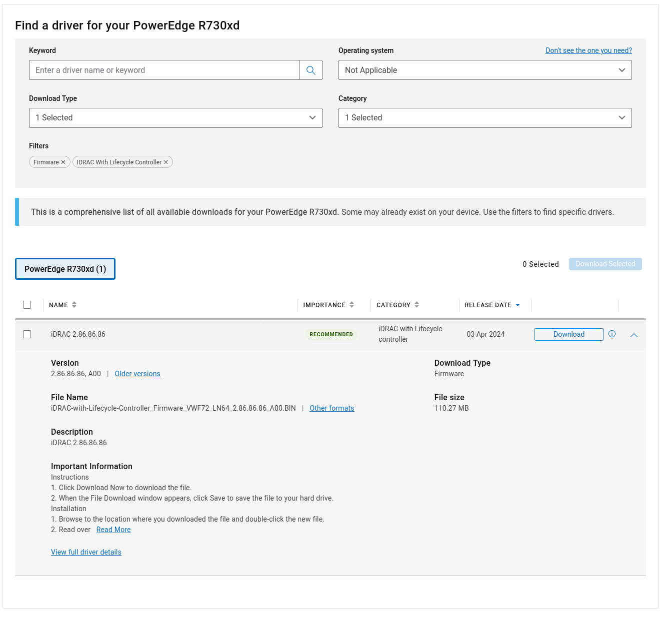Open the Other formats link
Image resolution: width=672 pixels, height=624 pixels.
[x=332, y=408]
